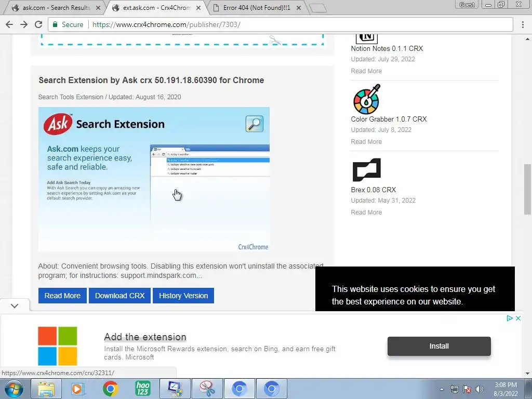The height and width of the screenshot is (399, 532).
Task: Close the ask.com Search Results tab
Action: click(98, 7)
